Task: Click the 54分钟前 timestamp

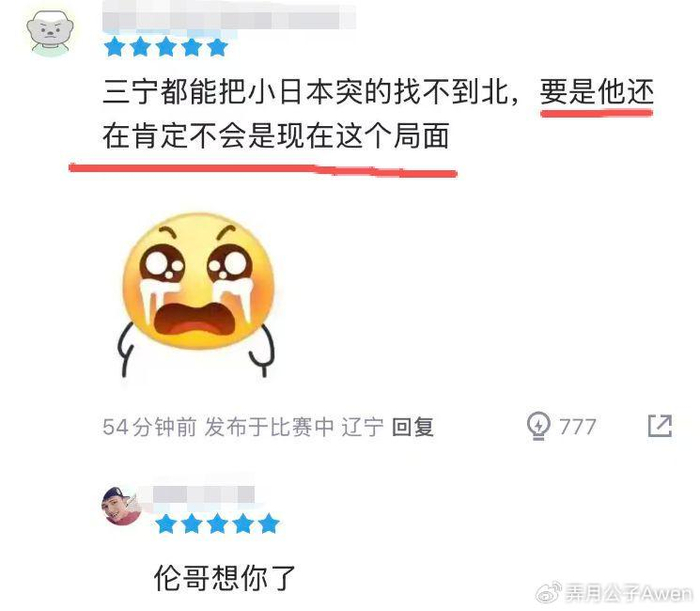Action: (x=150, y=427)
